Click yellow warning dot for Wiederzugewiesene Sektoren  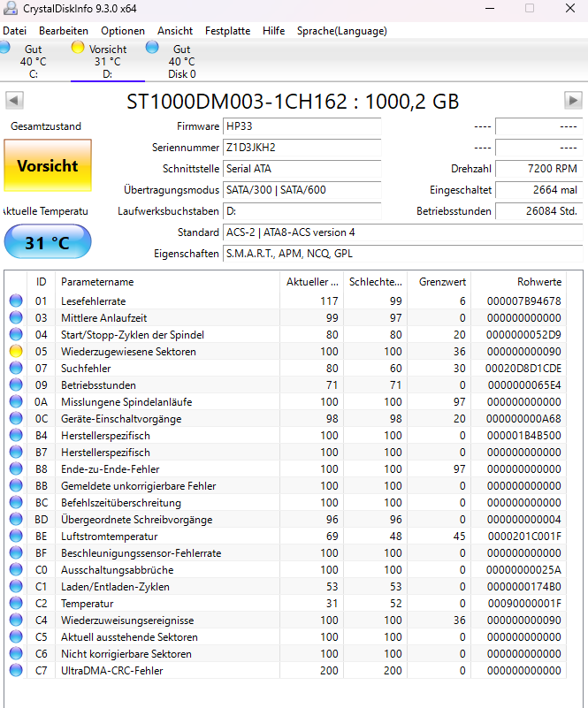pyautogui.click(x=16, y=351)
